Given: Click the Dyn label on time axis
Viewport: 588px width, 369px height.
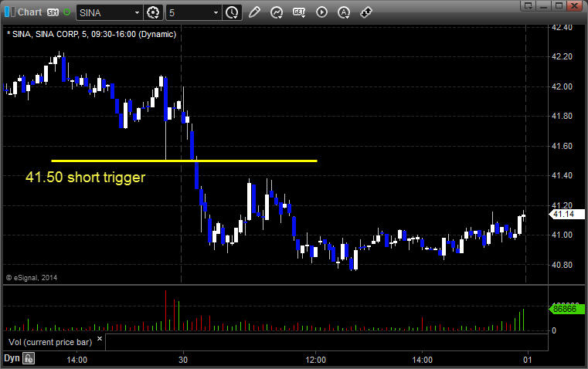Looking at the screenshot, I should point(12,358).
